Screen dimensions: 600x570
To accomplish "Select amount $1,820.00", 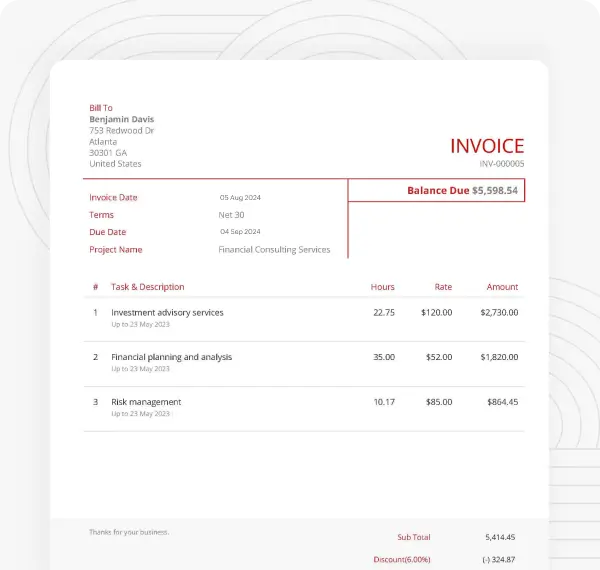I will click(x=499, y=357).
